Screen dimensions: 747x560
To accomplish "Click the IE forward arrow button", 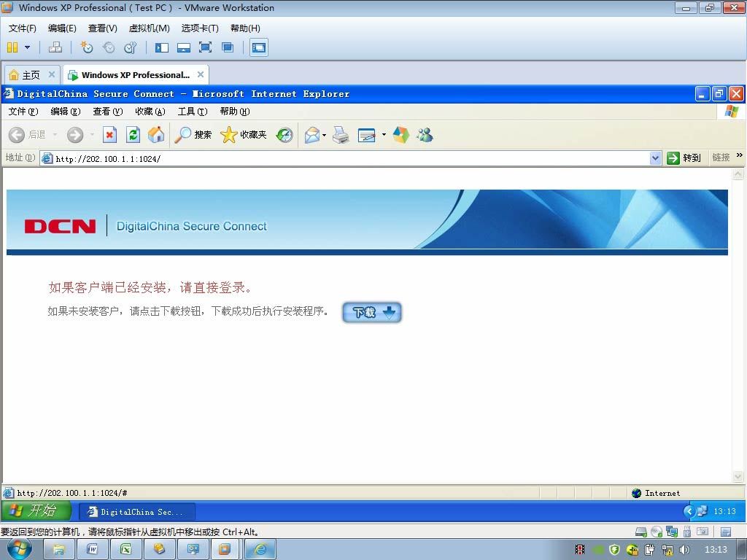I will (x=75, y=135).
